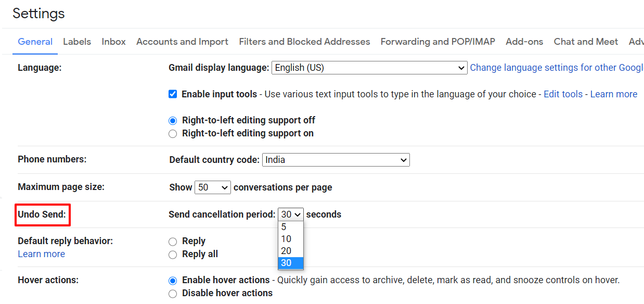Enable right-to-left editing support on
The image size is (644, 304).
coord(172,133)
